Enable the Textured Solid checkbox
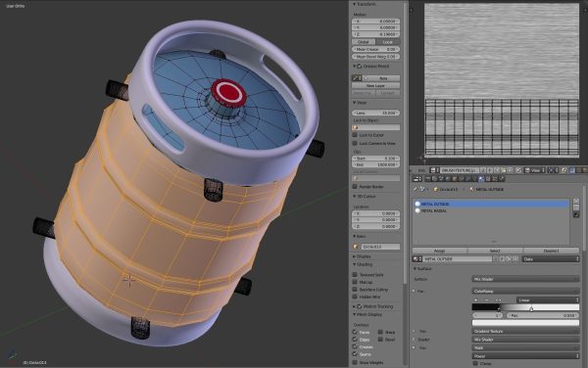 click(x=355, y=274)
